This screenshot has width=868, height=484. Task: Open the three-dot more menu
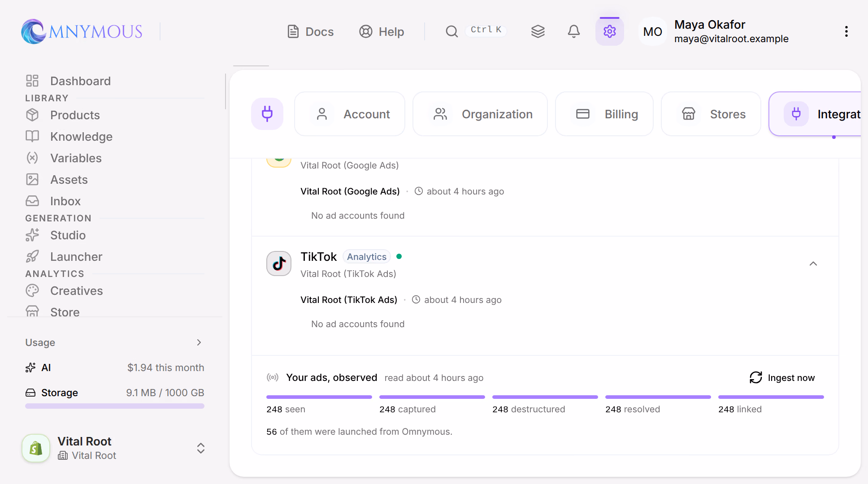click(x=846, y=31)
